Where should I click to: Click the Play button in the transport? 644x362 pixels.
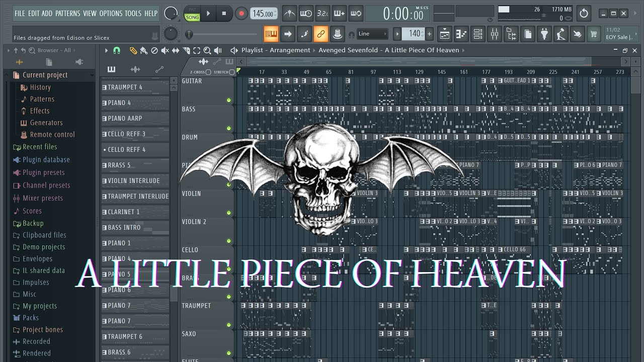(208, 14)
